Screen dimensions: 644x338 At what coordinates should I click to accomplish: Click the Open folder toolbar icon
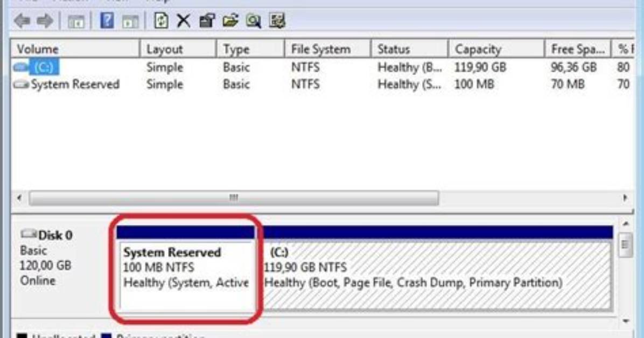point(230,20)
